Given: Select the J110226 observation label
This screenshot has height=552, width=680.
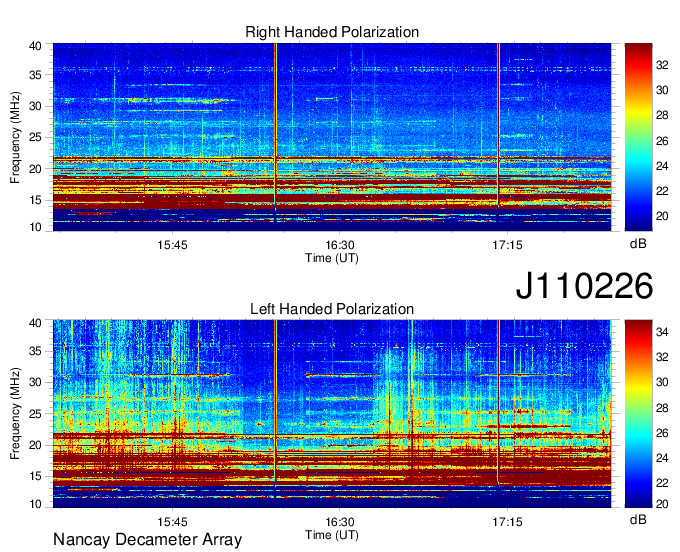Looking at the screenshot, I should point(584,286).
